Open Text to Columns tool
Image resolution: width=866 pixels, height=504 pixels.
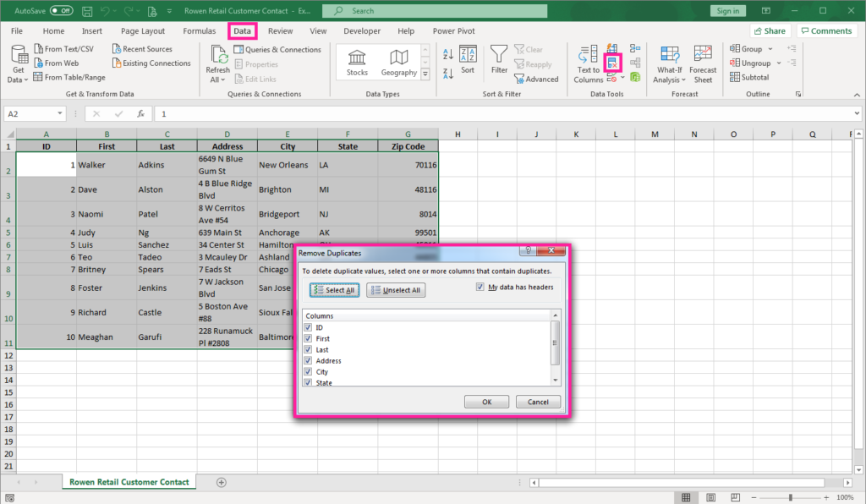tap(589, 64)
